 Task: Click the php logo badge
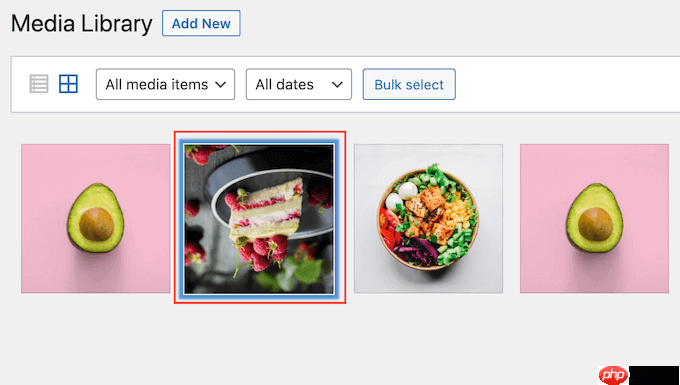point(613,375)
